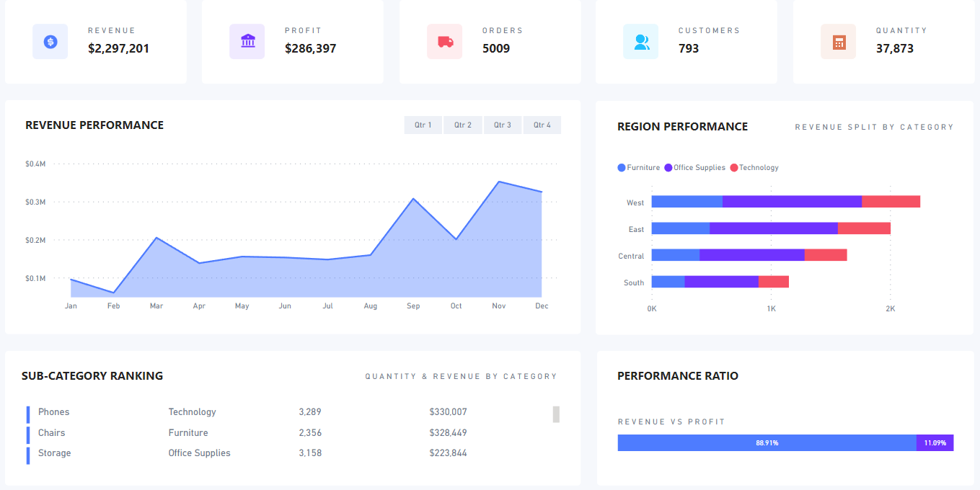
Task: Click the November peak on revenue chart
Action: (x=498, y=182)
